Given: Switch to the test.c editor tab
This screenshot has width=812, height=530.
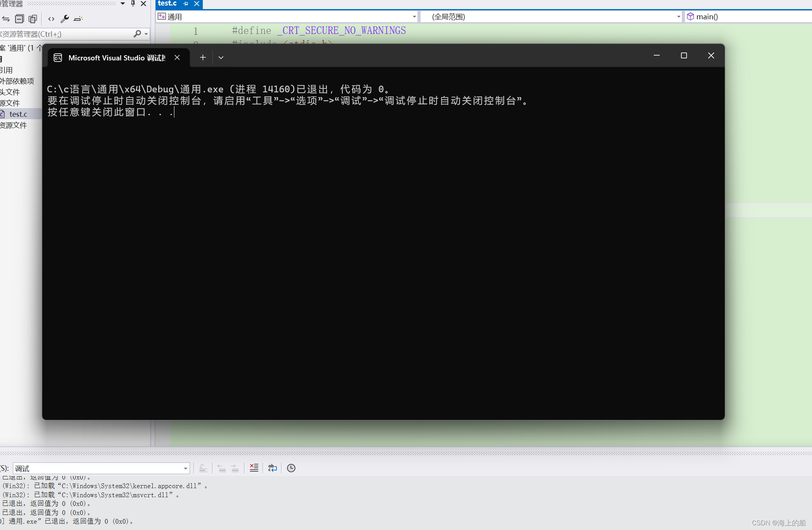Looking at the screenshot, I should click(x=167, y=4).
